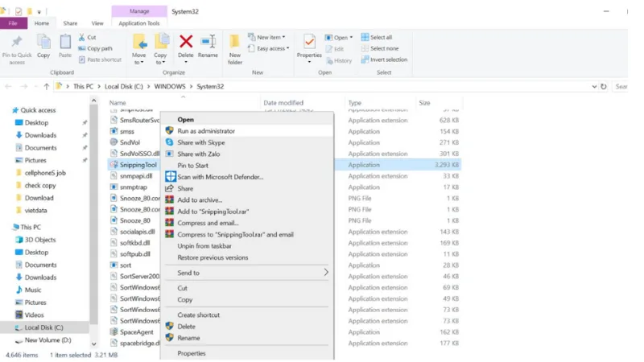The width and height of the screenshot is (644, 362).
Task: Switch to the View ribbon tab
Action: pyautogui.click(x=97, y=23)
